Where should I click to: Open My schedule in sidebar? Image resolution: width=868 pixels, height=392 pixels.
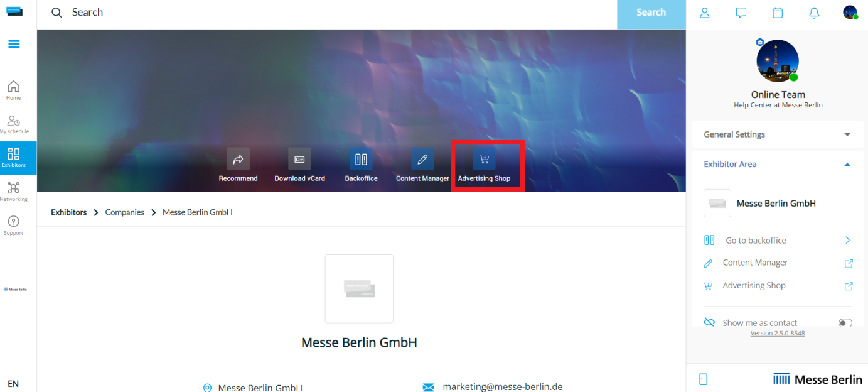click(x=14, y=124)
